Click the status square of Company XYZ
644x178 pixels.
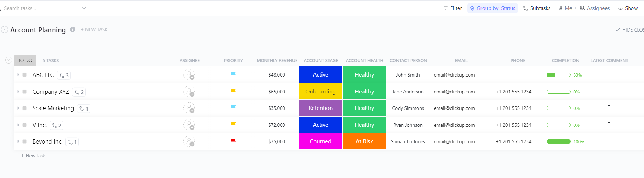click(25, 92)
